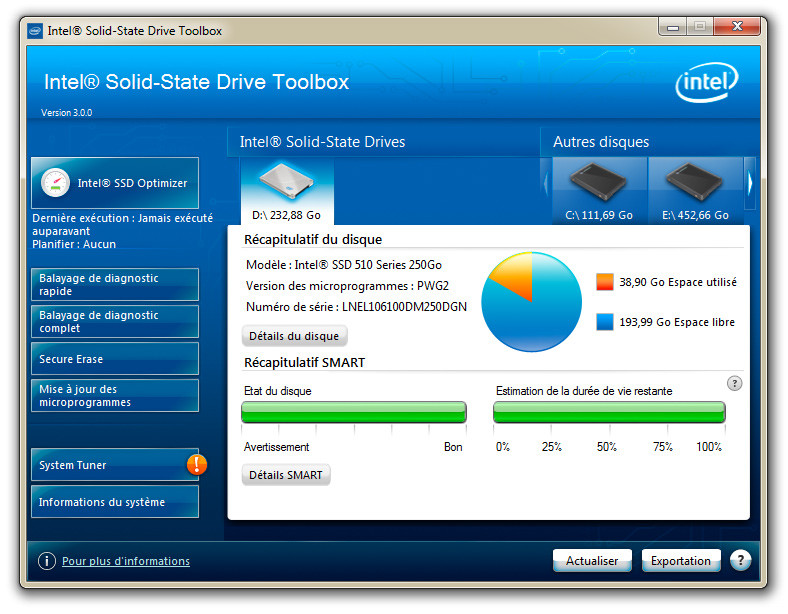Open help via bottom-right question mark

[740, 560]
